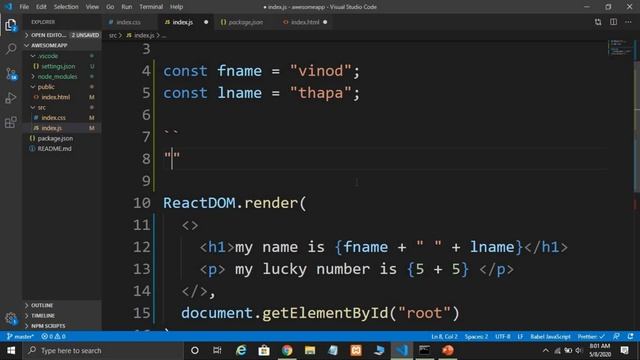Expand the NPM Scripts section
640x360 pixels.
pyautogui.click(x=62, y=326)
